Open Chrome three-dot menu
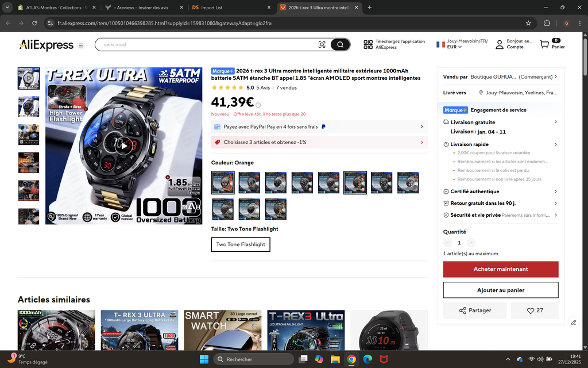The height and width of the screenshot is (368, 588). pos(580,23)
